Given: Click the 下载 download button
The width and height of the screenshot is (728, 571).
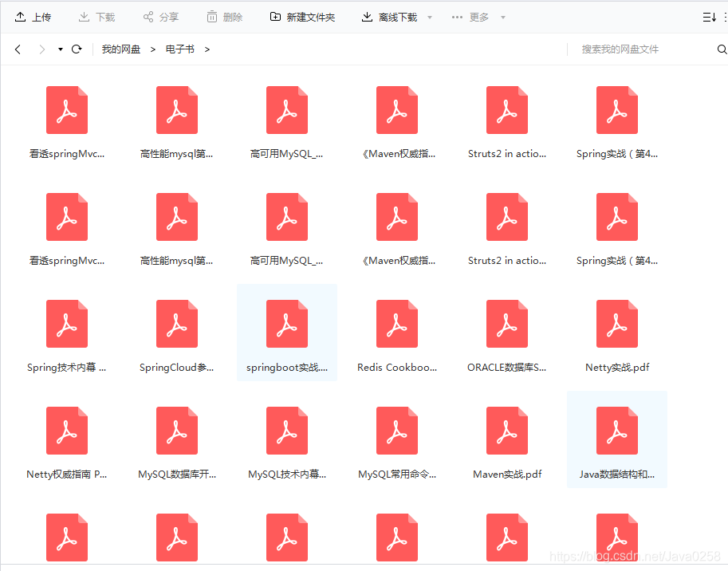Looking at the screenshot, I should [96, 18].
